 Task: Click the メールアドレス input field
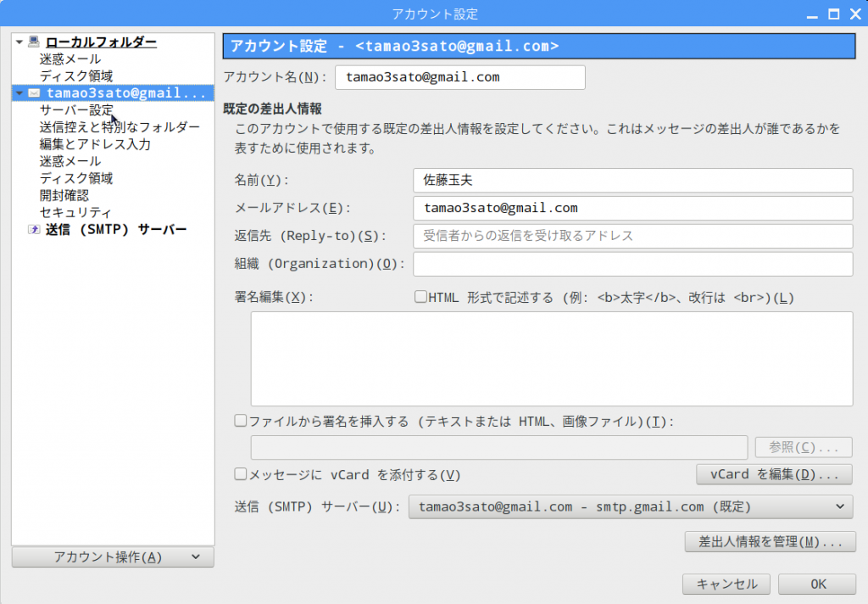tap(632, 208)
